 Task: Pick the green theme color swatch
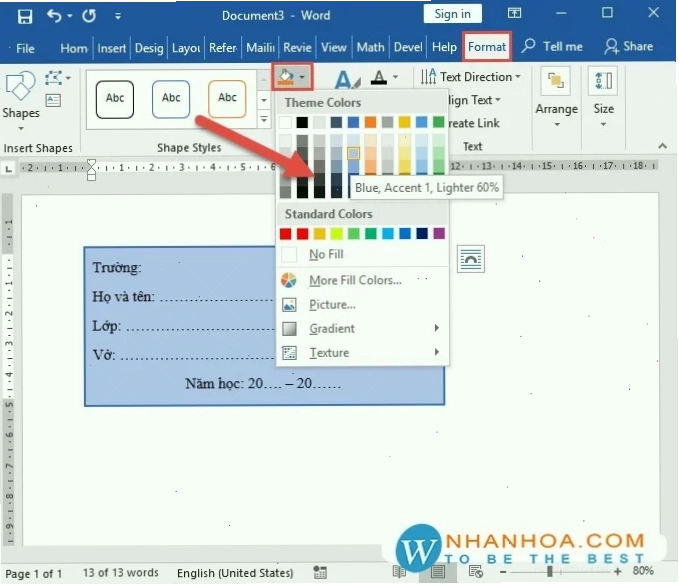point(439,122)
